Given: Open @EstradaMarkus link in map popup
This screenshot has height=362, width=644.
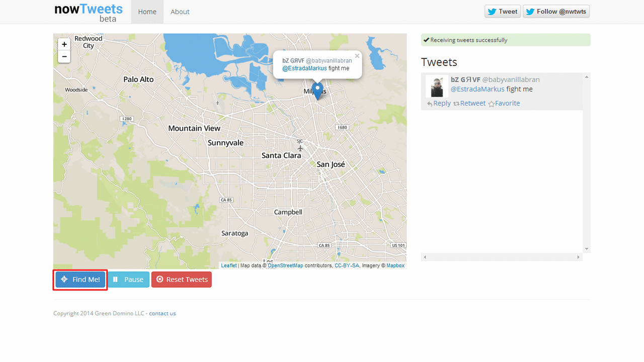Looking at the screenshot, I should coord(304,68).
